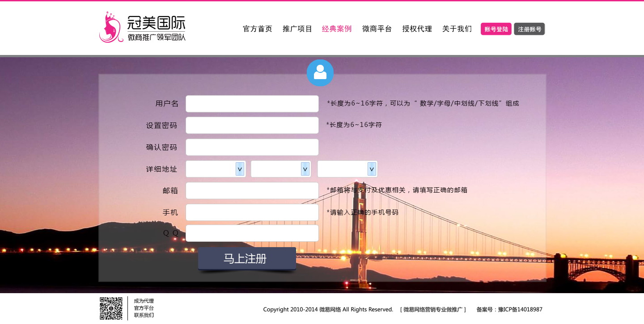Click the 邮箱 input field
This screenshot has height=324, width=644.
(252, 191)
